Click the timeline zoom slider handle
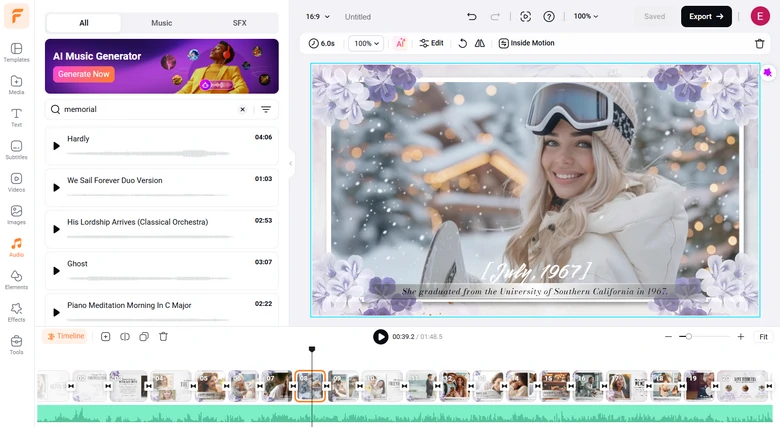This screenshot has width=780, height=427. tap(688, 337)
